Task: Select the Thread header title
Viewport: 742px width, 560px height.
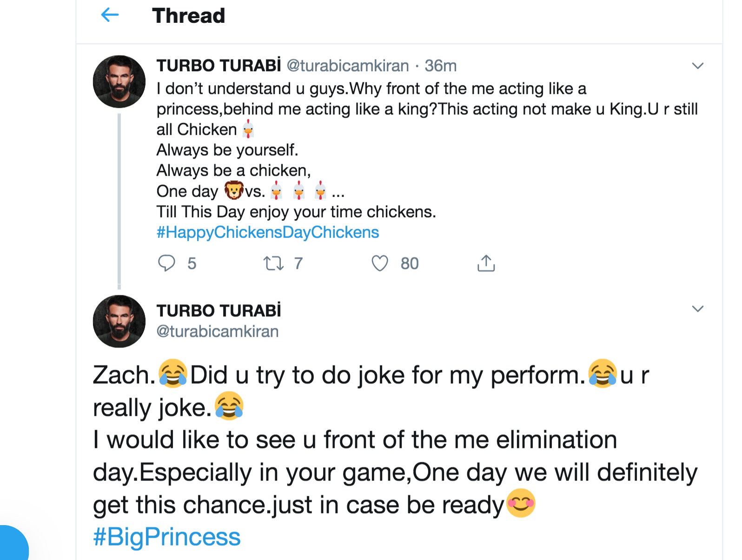Action: click(188, 15)
